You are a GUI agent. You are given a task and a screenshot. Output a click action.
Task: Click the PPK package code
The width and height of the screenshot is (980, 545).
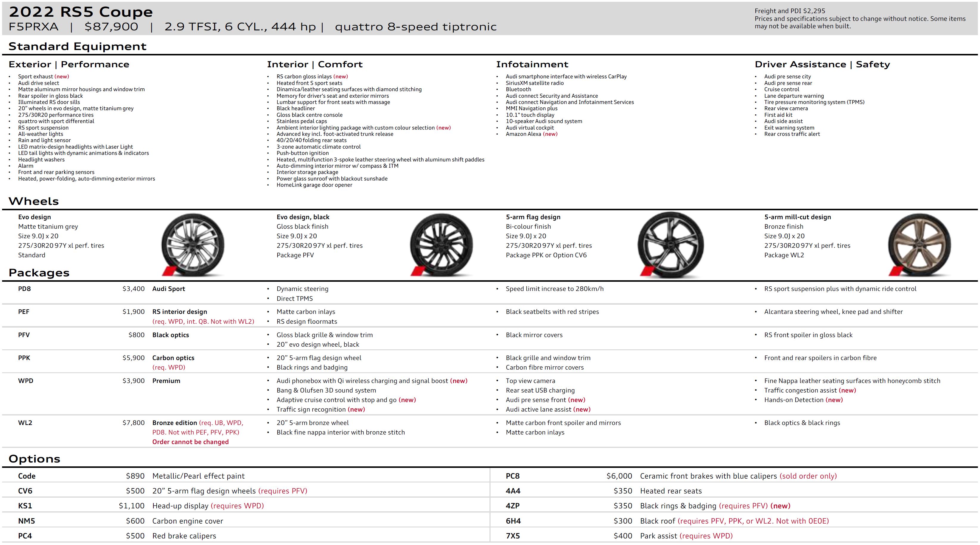click(x=24, y=358)
